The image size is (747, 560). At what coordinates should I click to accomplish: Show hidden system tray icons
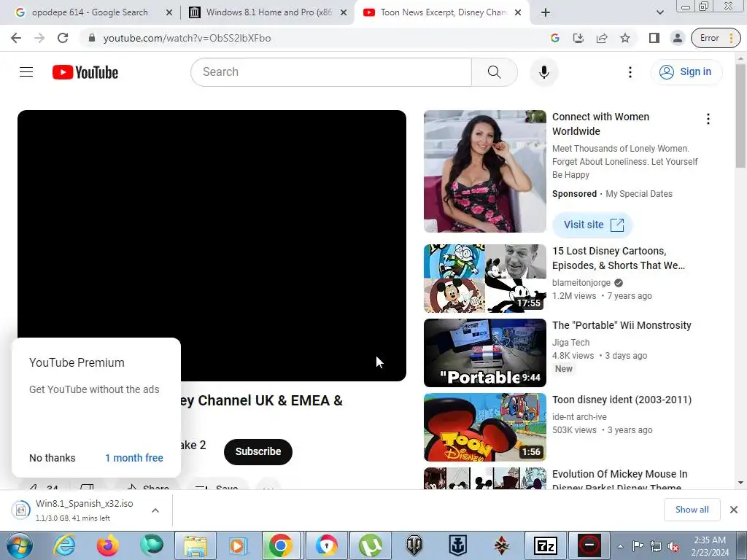pos(620,546)
